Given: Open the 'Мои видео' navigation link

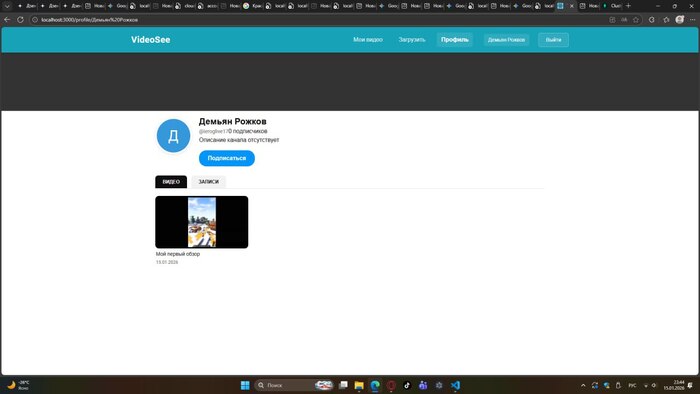Looking at the screenshot, I should 368,40.
